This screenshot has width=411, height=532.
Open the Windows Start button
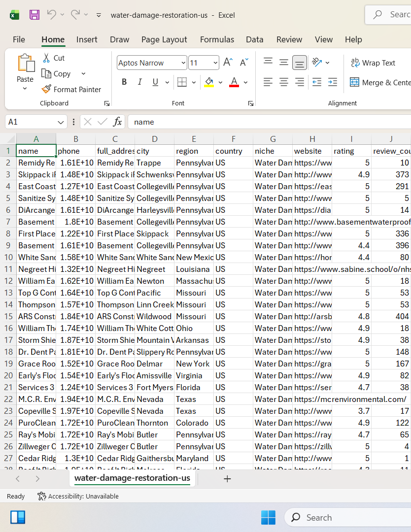coord(268,517)
